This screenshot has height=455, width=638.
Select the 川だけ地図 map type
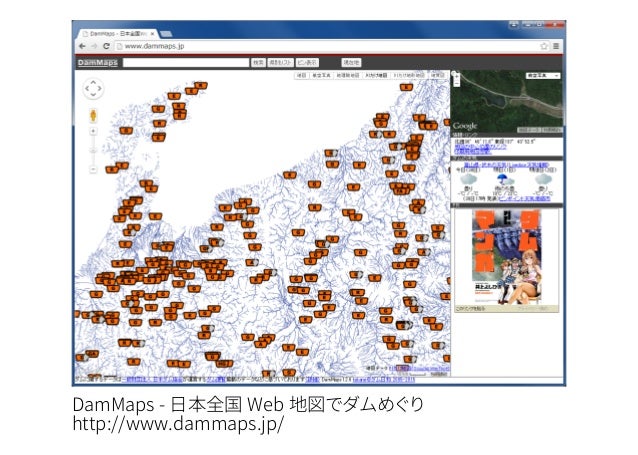tap(376, 75)
